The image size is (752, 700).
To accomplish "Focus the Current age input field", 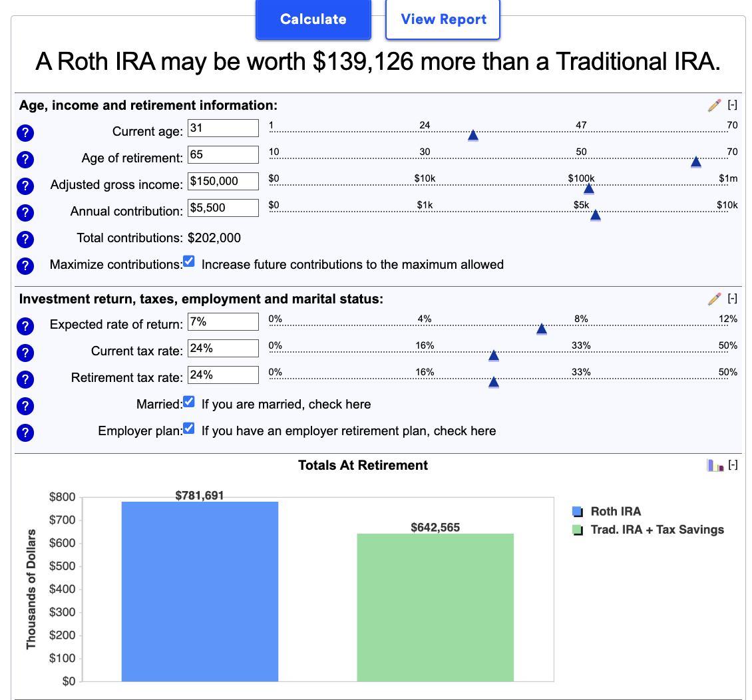I will pyautogui.click(x=223, y=128).
